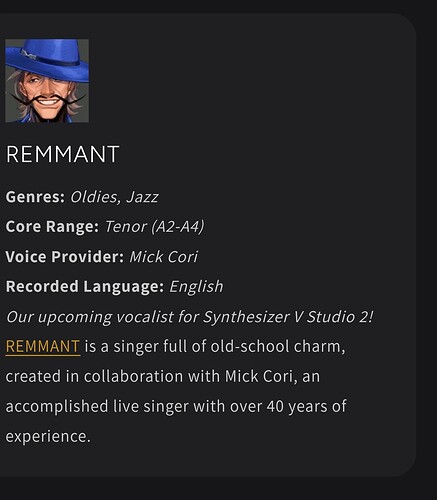Open the yellow REMMANT hyperlink

[x=43, y=346]
